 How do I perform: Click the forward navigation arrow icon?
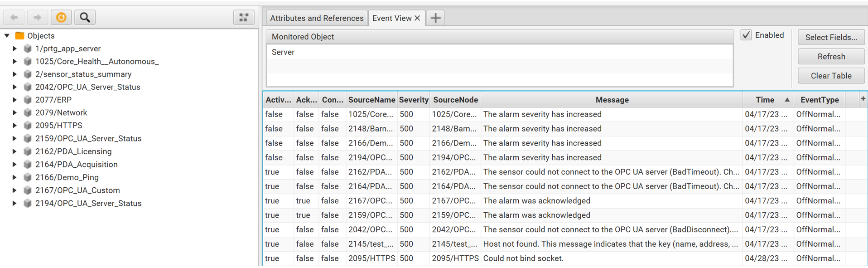tap(38, 18)
